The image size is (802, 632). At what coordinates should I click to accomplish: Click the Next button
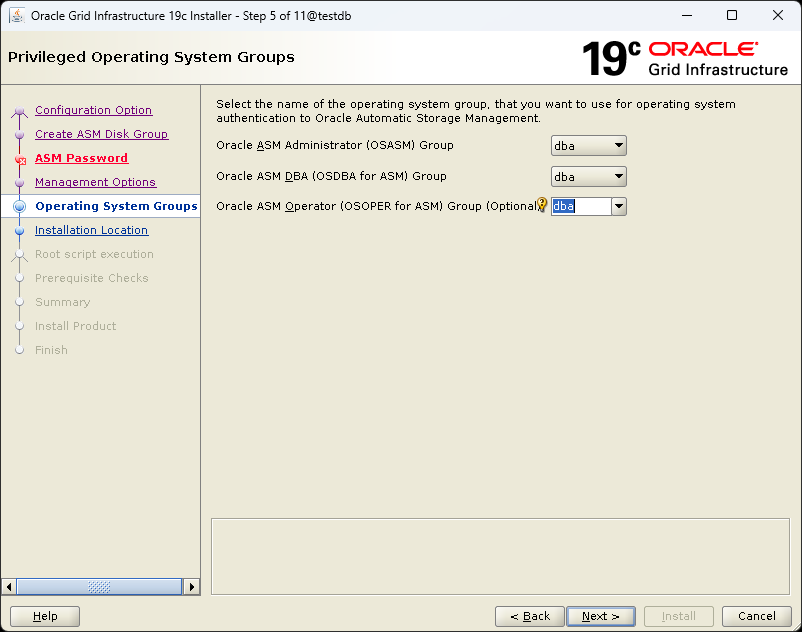pyautogui.click(x=601, y=616)
